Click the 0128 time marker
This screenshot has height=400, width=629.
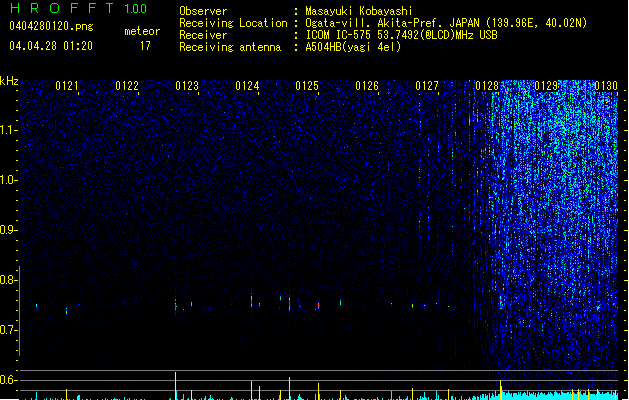click(x=487, y=86)
